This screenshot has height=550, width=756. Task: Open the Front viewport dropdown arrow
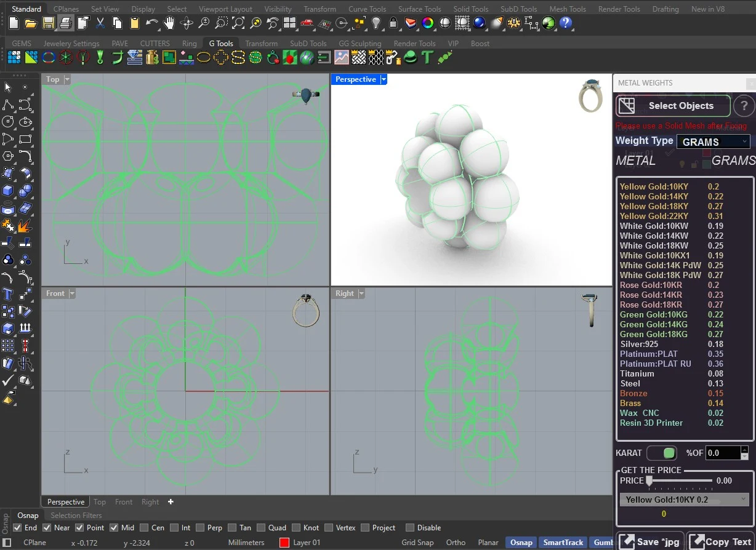click(x=71, y=293)
